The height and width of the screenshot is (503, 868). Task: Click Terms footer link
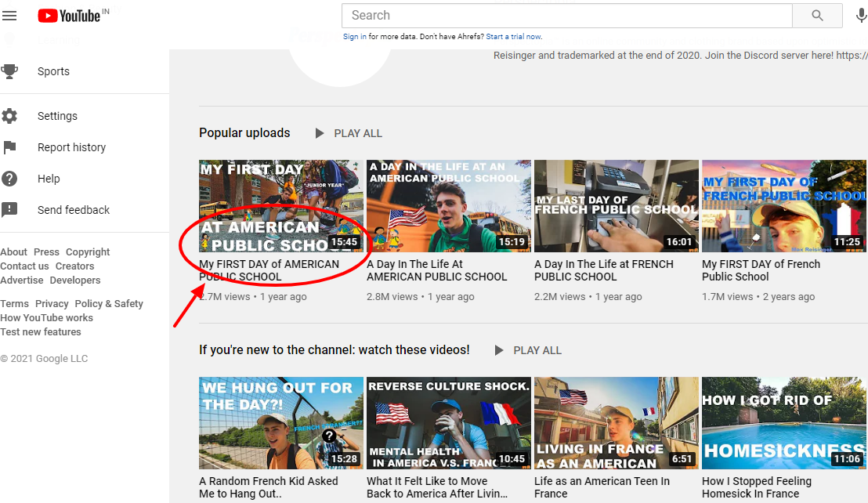(14, 304)
